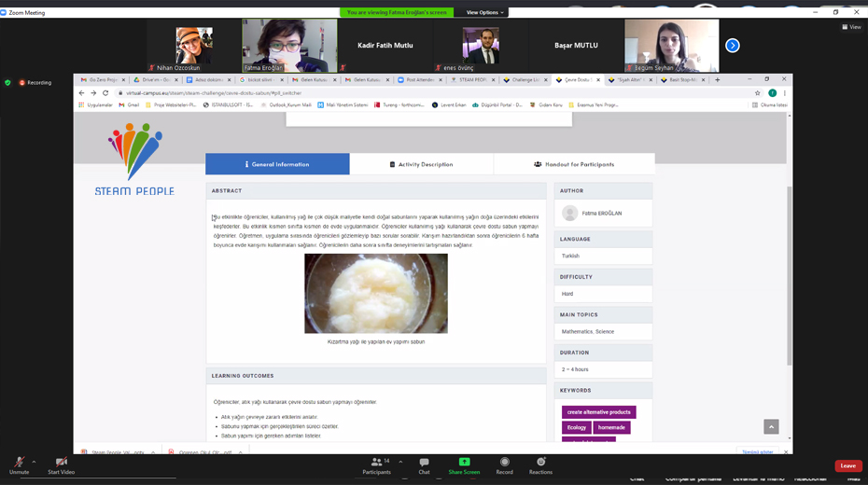The width and height of the screenshot is (868, 485).
Task: Select the General Information tab
Action: (x=277, y=164)
